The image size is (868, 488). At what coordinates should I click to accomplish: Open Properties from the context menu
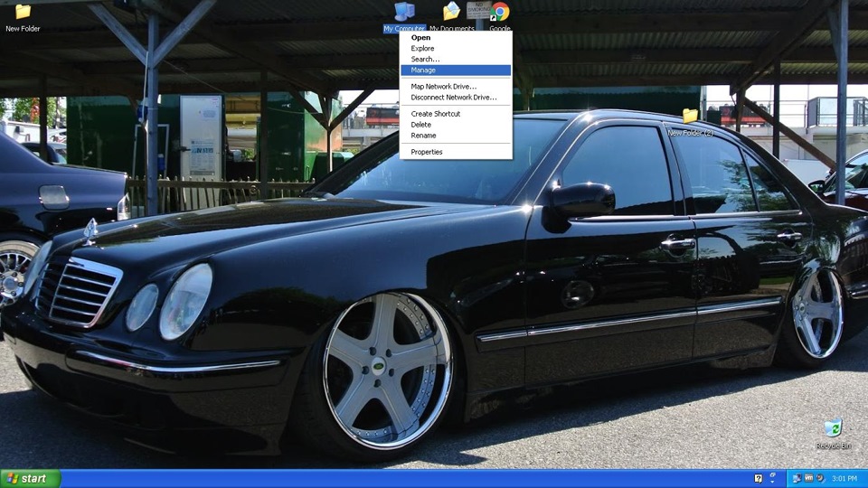(427, 152)
